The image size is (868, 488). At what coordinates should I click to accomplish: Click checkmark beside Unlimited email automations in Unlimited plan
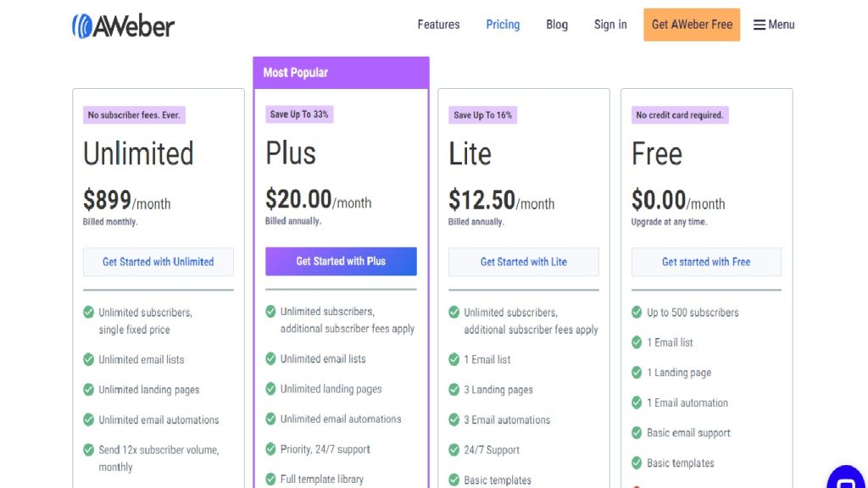(x=88, y=419)
